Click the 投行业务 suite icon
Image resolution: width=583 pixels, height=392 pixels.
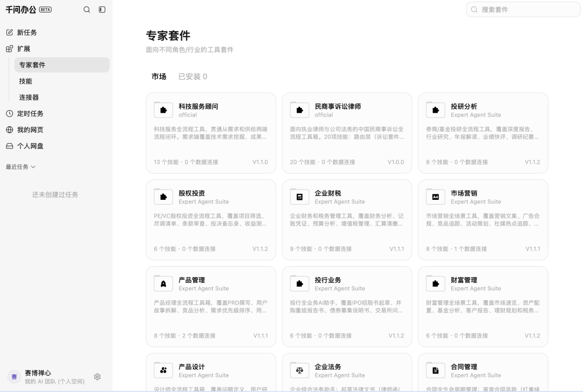(x=299, y=284)
